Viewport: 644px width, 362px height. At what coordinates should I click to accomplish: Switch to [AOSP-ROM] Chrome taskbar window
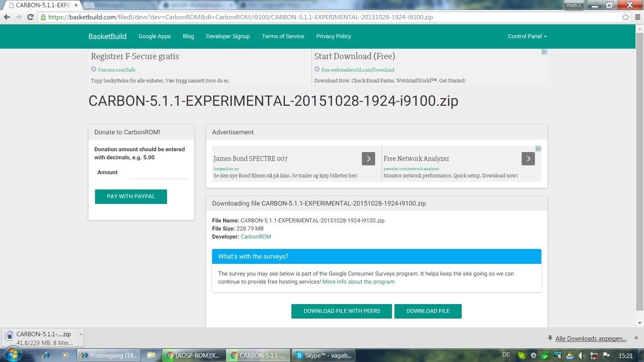pyautogui.click(x=194, y=355)
